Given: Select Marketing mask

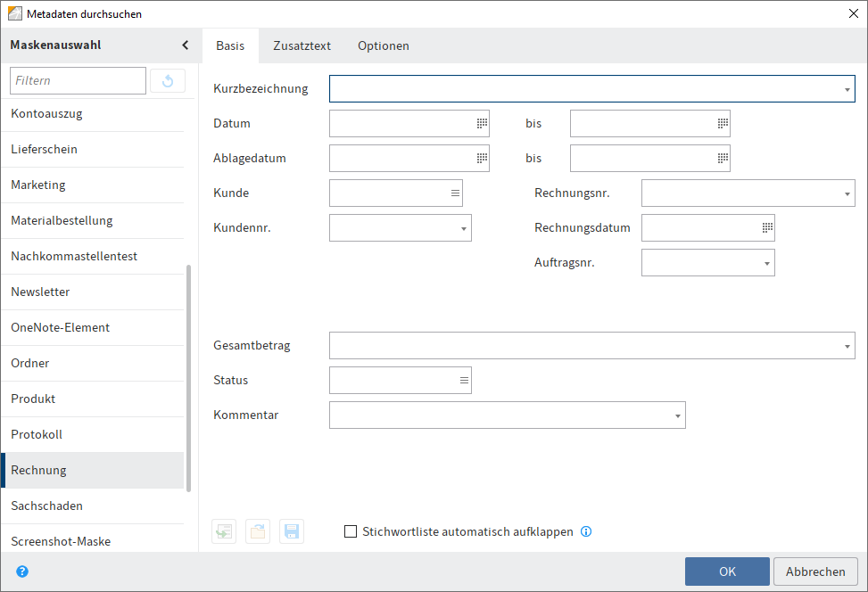Looking at the screenshot, I should tap(93, 185).
